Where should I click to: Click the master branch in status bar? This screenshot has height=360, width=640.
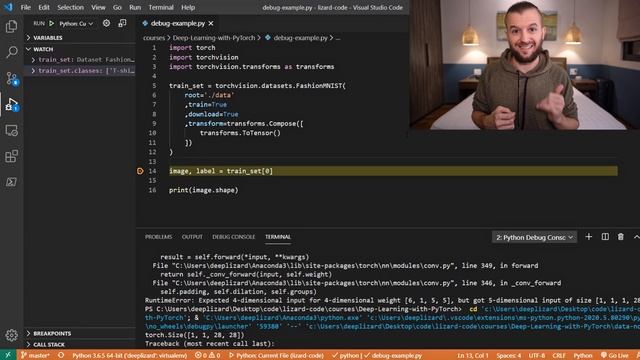coord(35,355)
